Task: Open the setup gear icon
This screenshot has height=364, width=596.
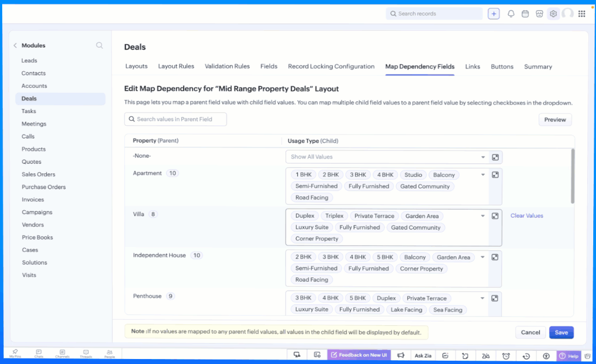Action: click(554, 14)
